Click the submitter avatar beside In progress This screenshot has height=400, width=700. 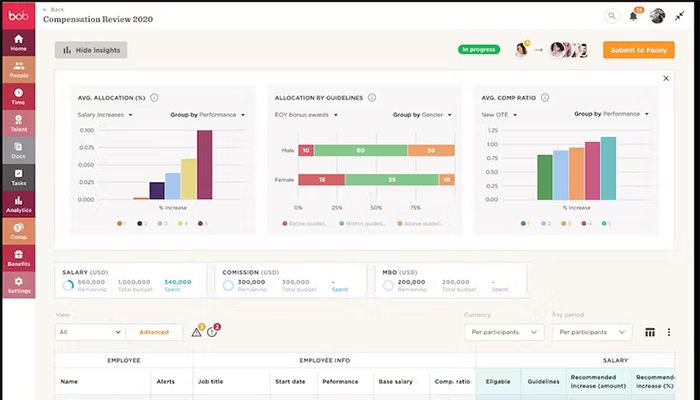point(521,50)
